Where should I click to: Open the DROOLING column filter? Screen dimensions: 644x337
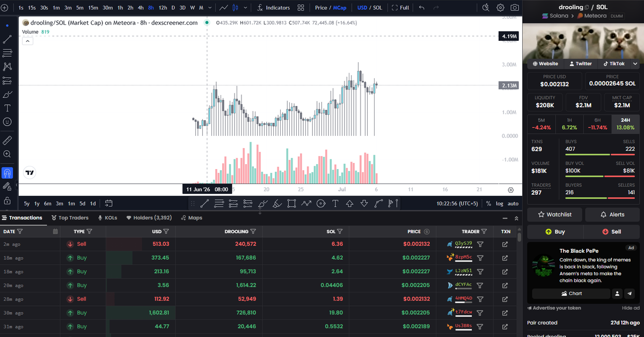tap(253, 232)
